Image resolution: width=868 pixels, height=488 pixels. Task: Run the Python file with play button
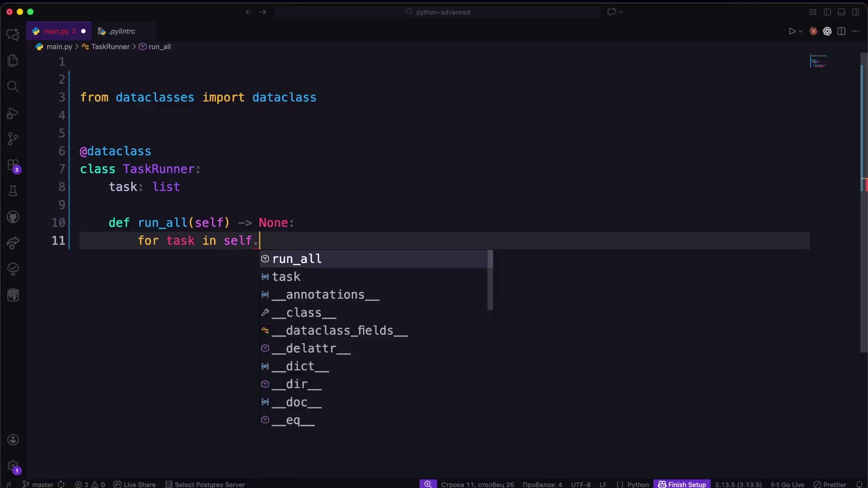[792, 31]
